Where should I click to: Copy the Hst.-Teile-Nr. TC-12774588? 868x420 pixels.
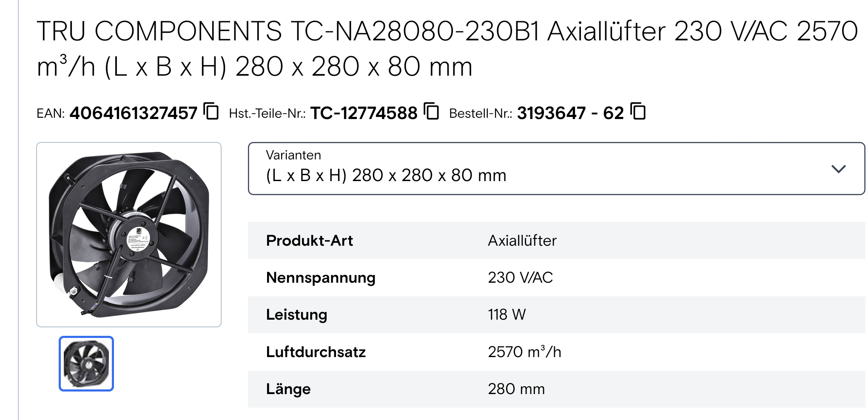[432, 113]
